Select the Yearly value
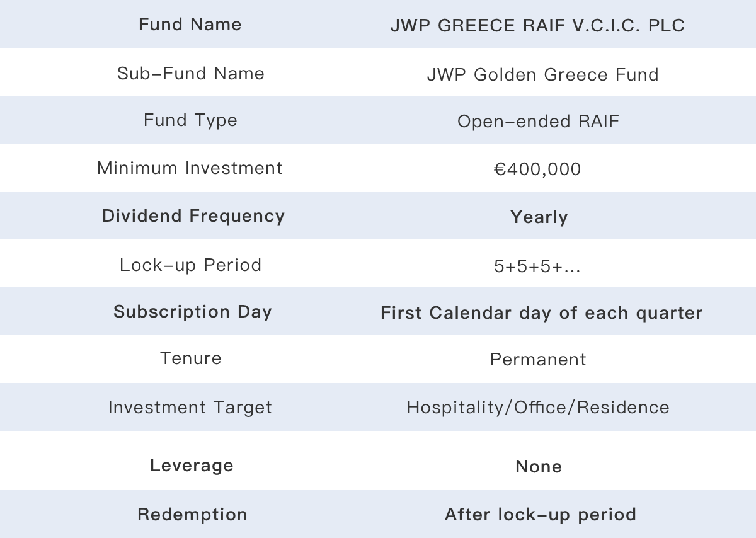Image resolution: width=756 pixels, height=538 pixels. 539,217
